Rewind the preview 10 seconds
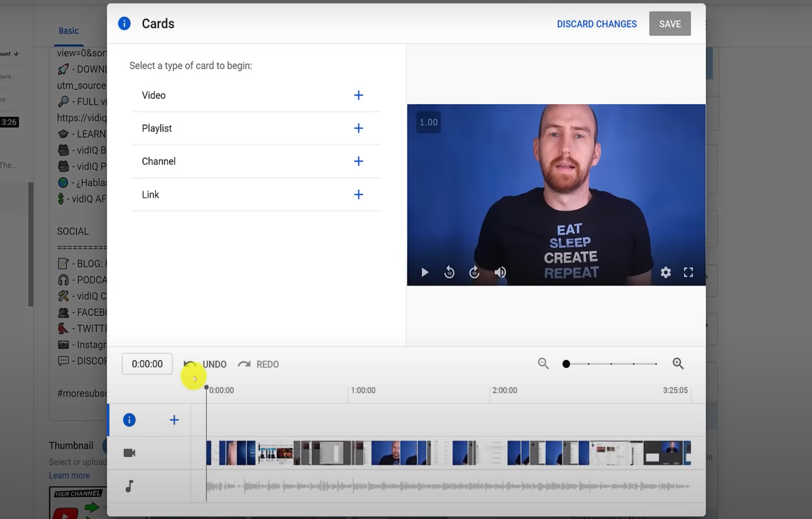 [449, 272]
